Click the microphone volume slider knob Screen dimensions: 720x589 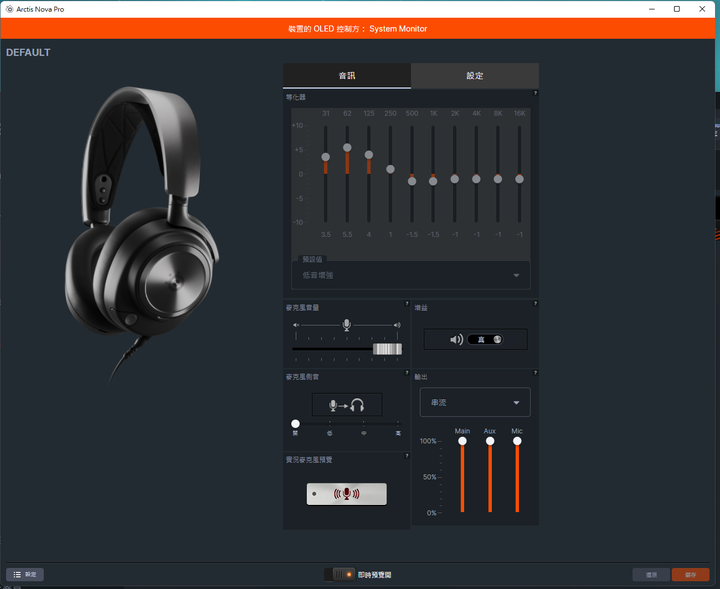point(387,349)
